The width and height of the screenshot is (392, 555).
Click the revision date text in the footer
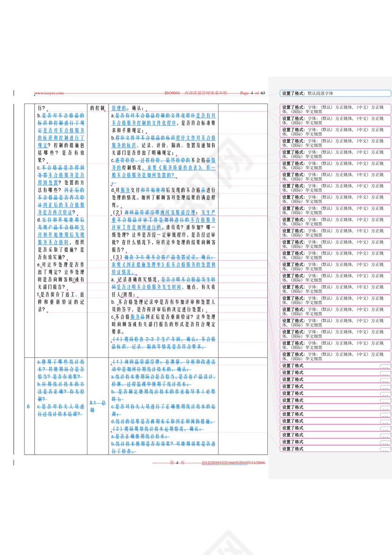coord(233,463)
